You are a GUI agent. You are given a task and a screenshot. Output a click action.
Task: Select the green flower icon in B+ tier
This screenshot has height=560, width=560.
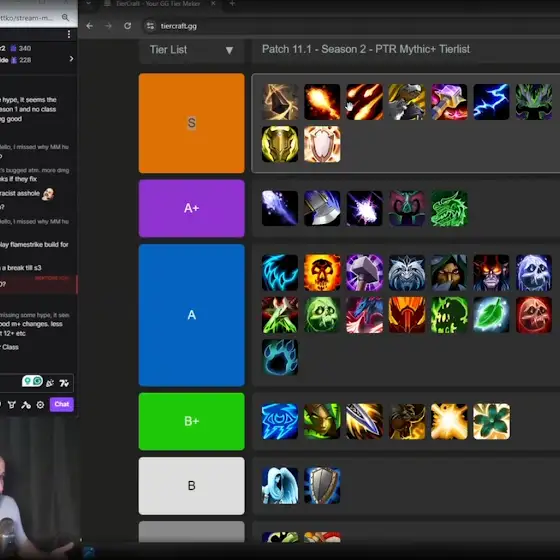(491, 421)
